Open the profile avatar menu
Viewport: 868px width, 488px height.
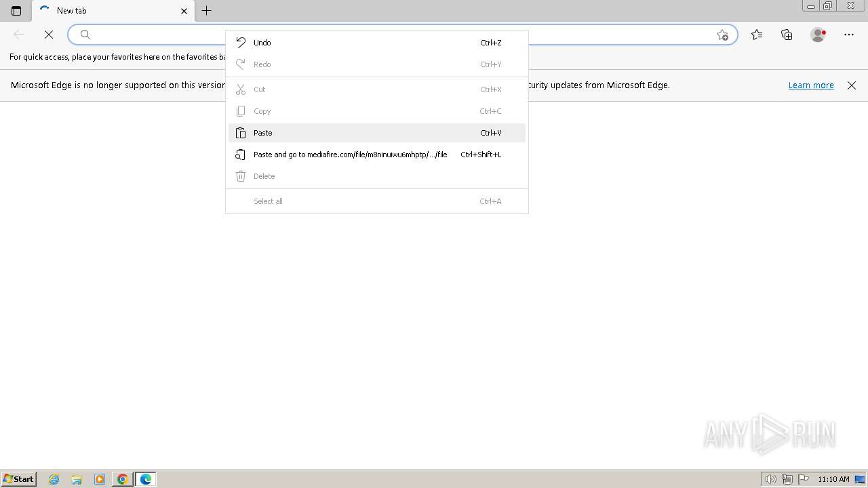[818, 35]
